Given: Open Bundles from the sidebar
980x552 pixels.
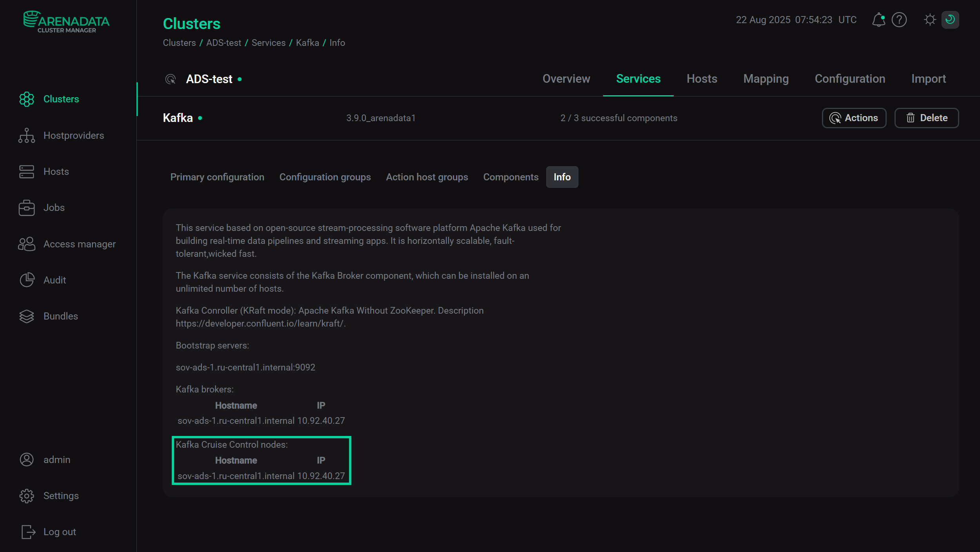Looking at the screenshot, I should [x=60, y=316].
